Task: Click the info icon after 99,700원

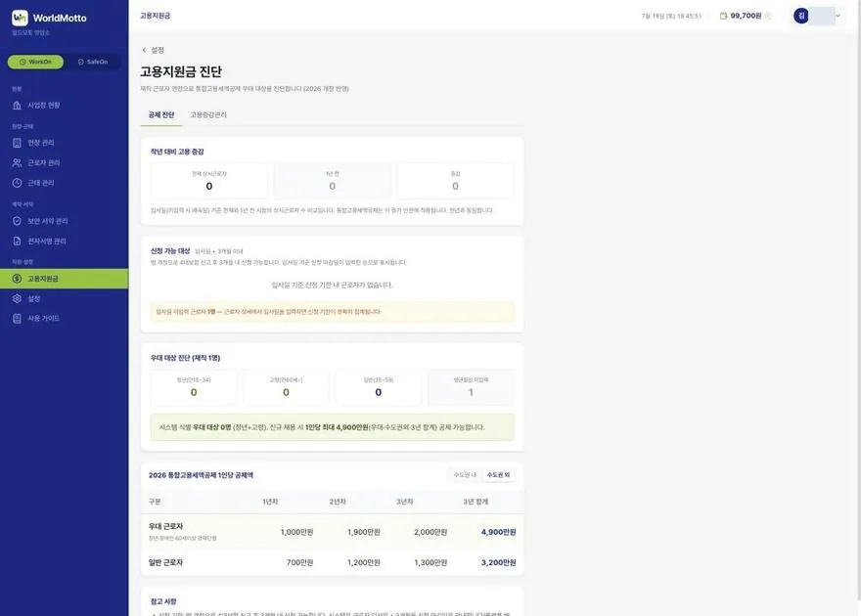Action: pos(768,16)
